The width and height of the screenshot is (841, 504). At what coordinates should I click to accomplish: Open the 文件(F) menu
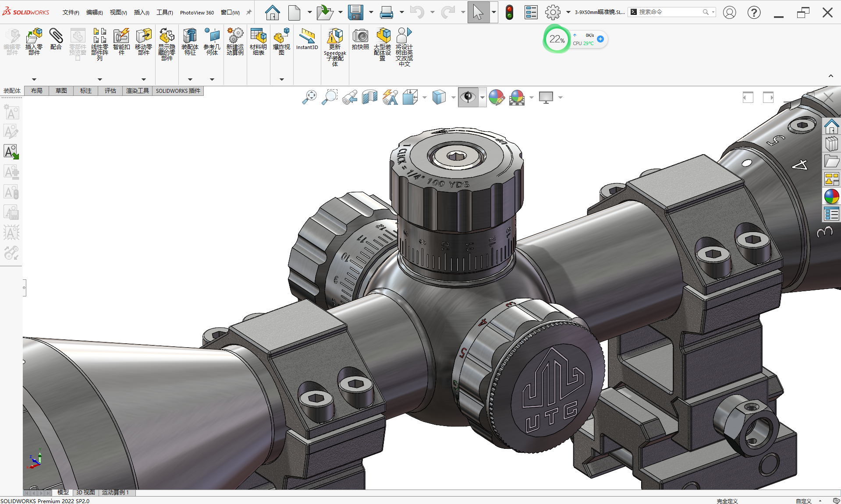(71, 12)
